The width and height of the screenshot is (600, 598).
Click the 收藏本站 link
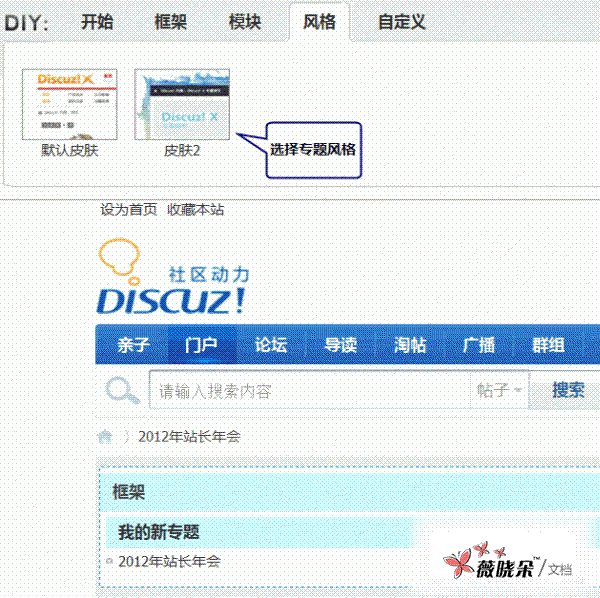[x=196, y=210]
